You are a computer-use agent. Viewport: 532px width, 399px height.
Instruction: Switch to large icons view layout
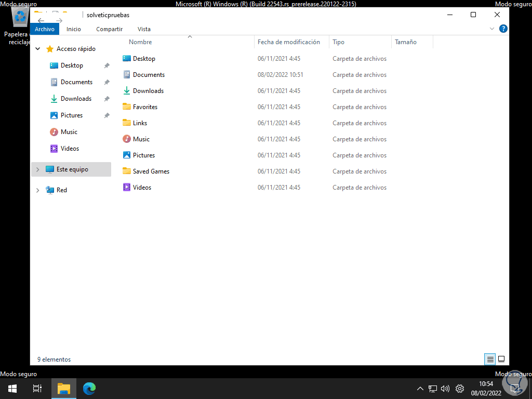pyautogui.click(x=501, y=359)
